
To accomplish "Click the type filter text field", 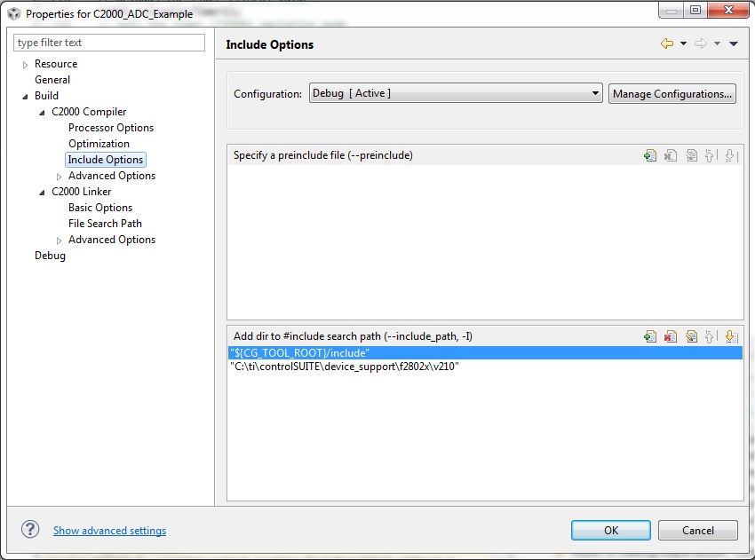I will click(108, 42).
